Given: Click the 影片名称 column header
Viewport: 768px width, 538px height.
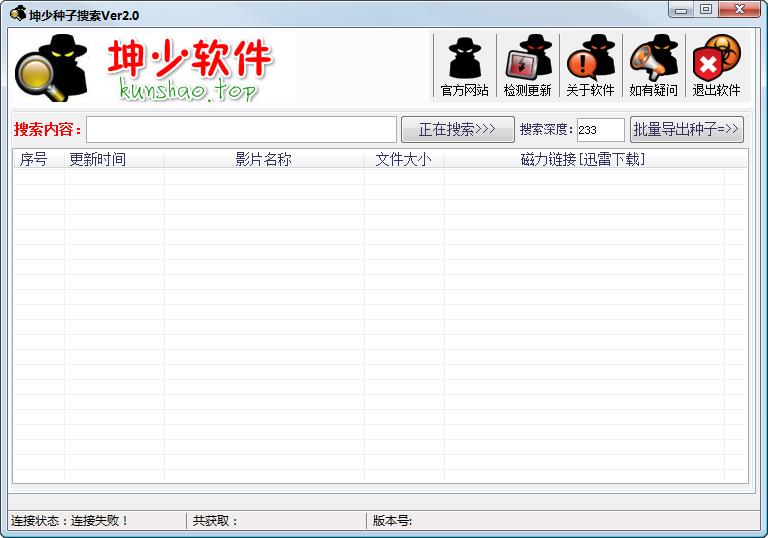Looking at the screenshot, I should (x=264, y=159).
